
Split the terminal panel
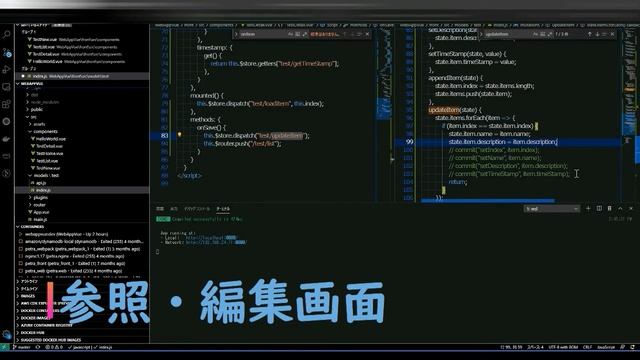(599, 209)
